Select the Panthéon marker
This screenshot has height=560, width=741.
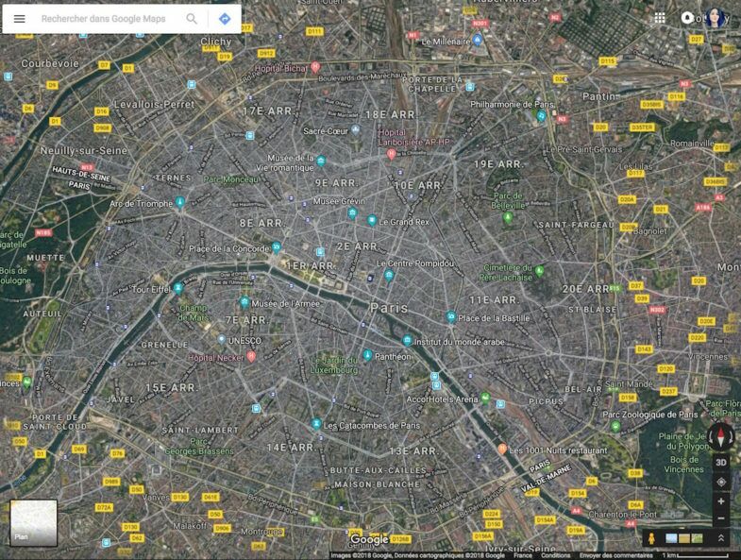pos(367,355)
